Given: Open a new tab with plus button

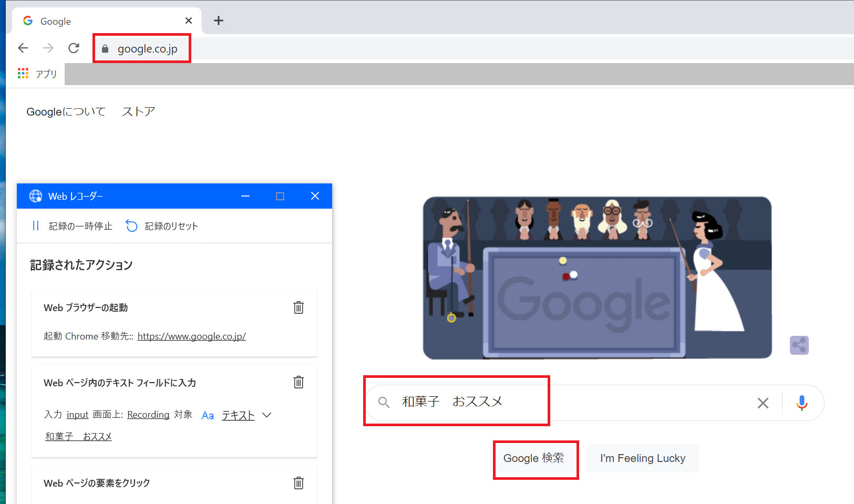Looking at the screenshot, I should pos(219,20).
